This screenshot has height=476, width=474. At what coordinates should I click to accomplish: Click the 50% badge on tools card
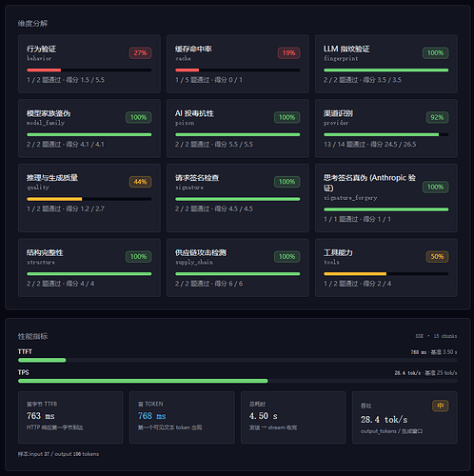437,257
